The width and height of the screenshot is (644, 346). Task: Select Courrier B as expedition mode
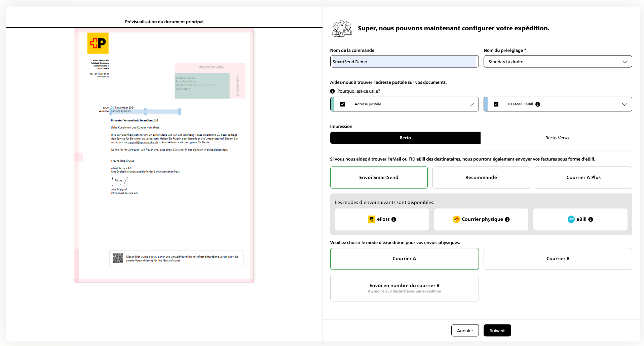558,258
